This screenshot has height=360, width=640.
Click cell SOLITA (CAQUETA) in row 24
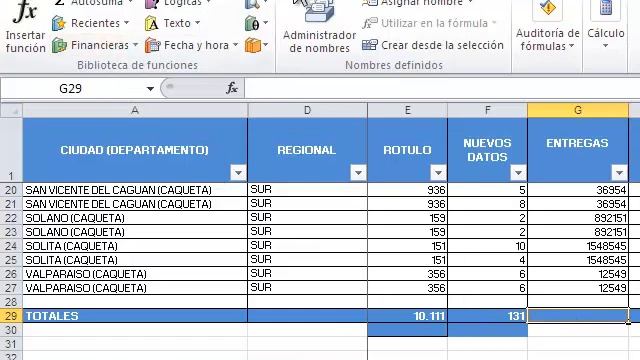135,246
